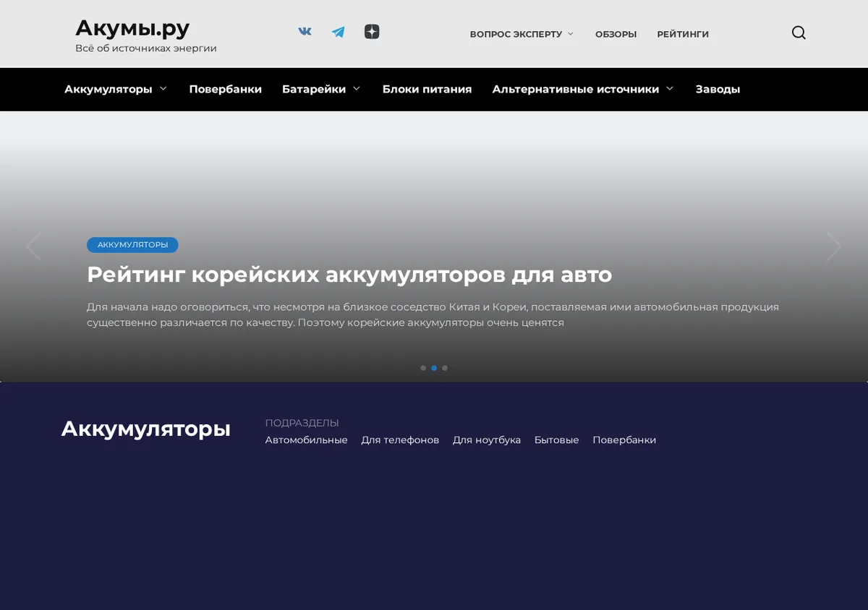Expand Вопрос эксперту dropdown chevron
This screenshot has width=868, height=610.
click(x=570, y=34)
